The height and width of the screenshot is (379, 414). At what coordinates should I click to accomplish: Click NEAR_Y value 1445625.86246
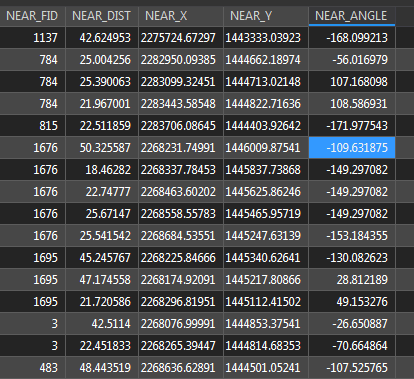click(265, 192)
